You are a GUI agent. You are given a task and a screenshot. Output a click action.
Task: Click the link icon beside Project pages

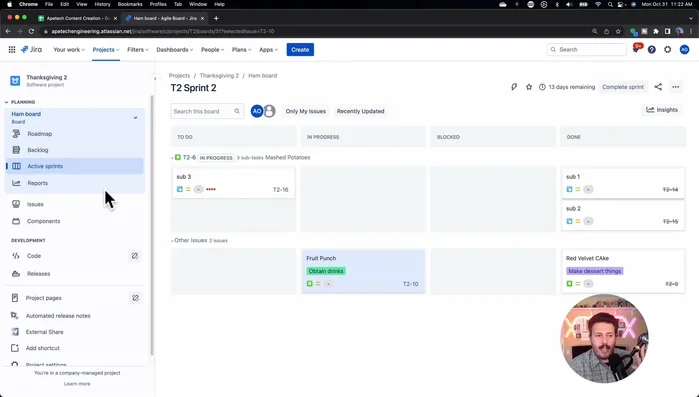(135, 298)
